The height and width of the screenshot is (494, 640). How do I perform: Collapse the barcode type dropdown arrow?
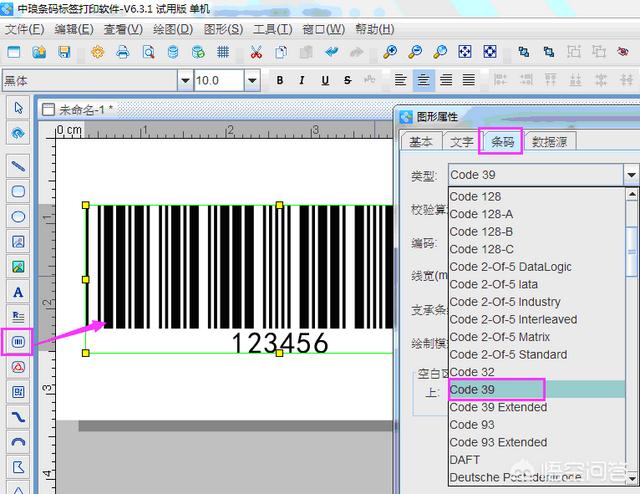(x=631, y=175)
